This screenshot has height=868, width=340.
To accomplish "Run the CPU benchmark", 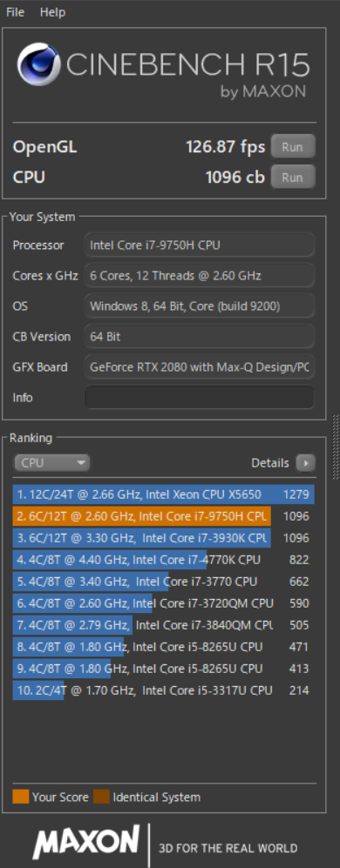I will [293, 177].
